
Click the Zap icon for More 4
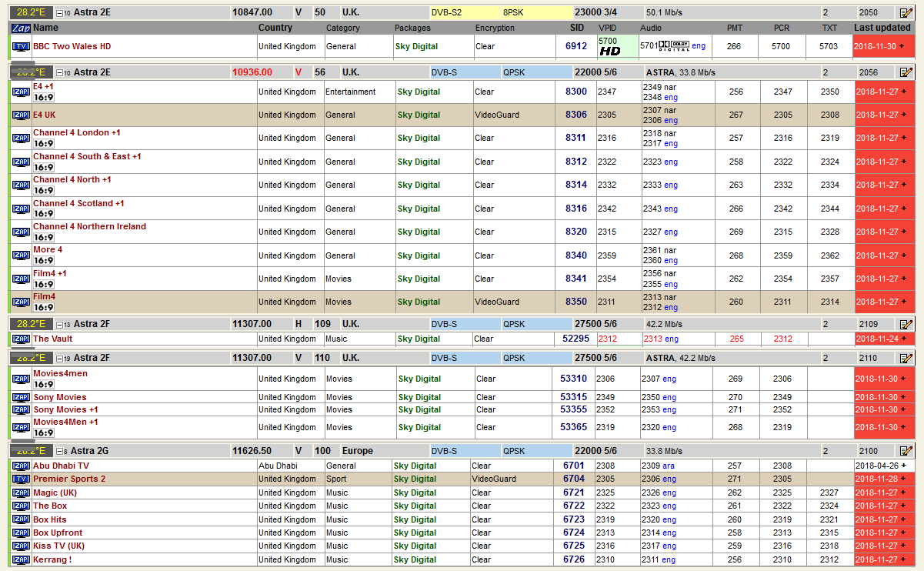coord(21,255)
